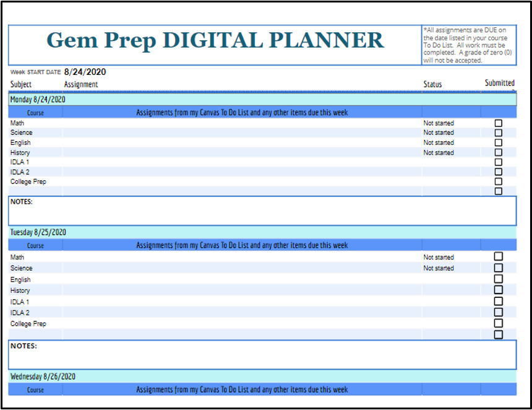Select the Tuesday 'Math' subject cell

tap(35, 257)
